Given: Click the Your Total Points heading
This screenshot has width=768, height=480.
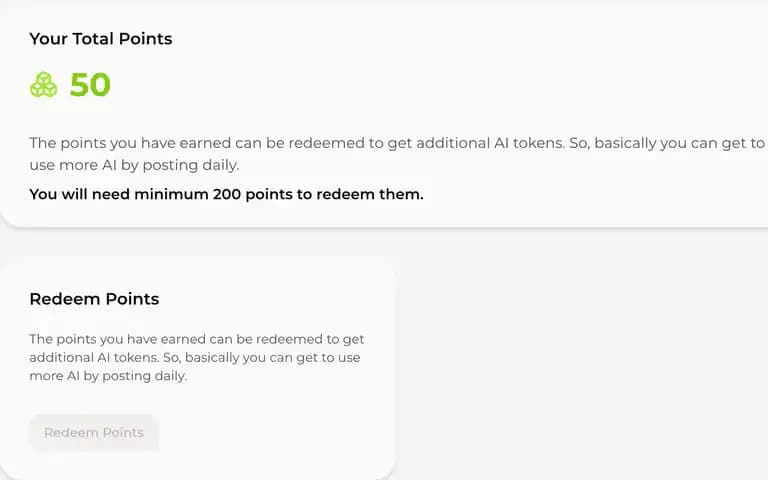Looking at the screenshot, I should pyautogui.click(x=101, y=39).
